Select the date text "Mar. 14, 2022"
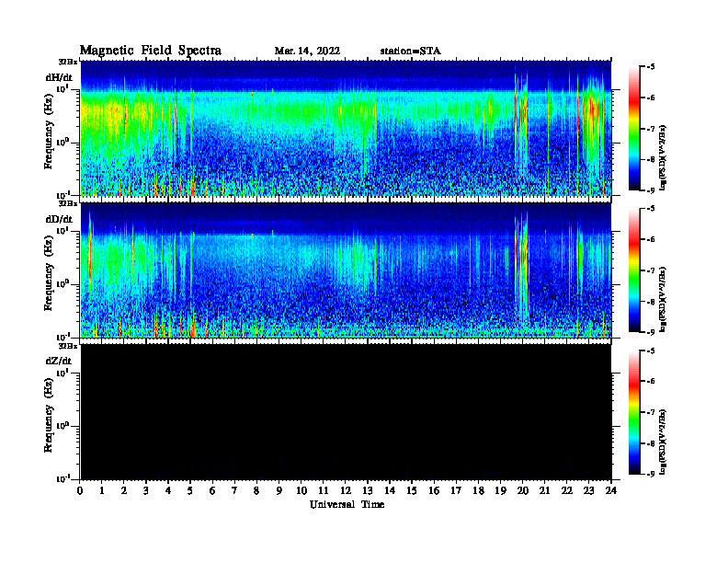 click(x=307, y=52)
